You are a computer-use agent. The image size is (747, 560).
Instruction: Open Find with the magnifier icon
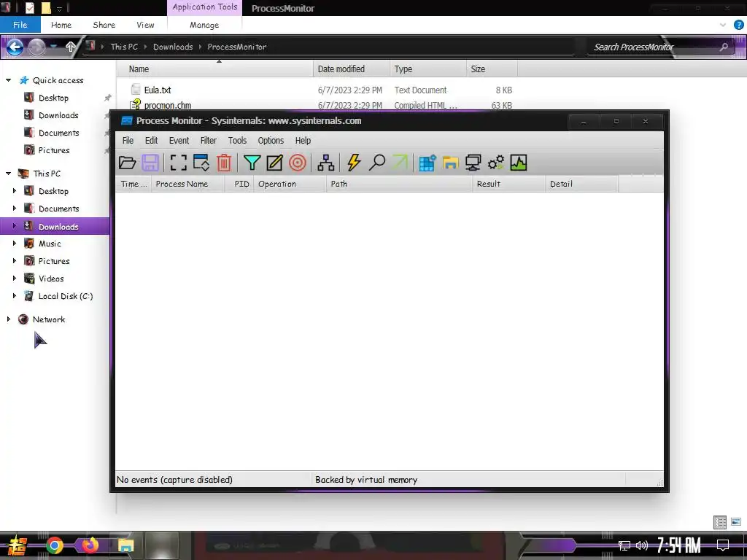[x=377, y=163]
